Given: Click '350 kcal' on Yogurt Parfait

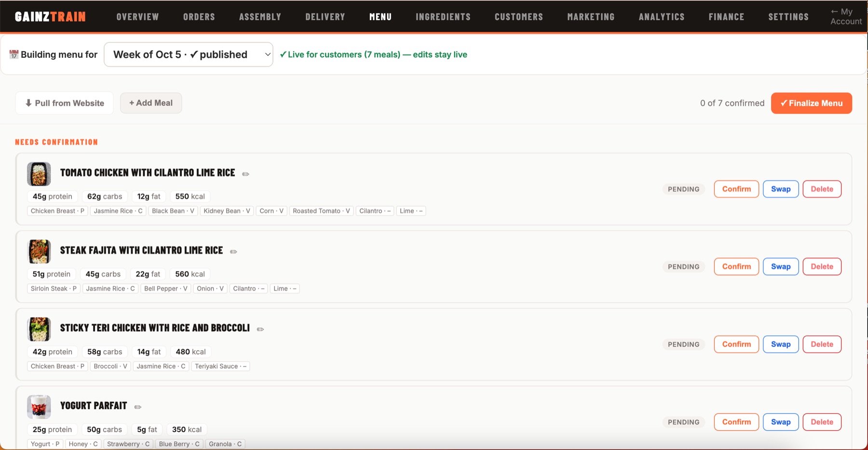Looking at the screenshot, I should pos(187,429).
